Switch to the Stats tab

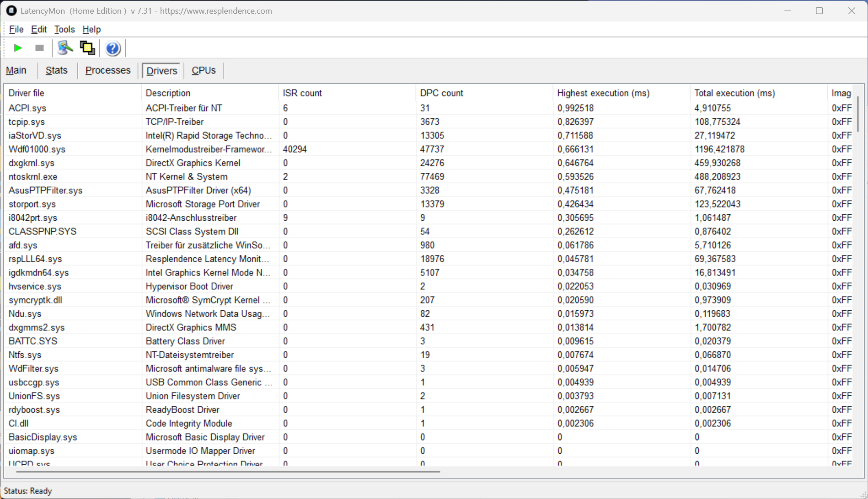[x=57, y=70]
